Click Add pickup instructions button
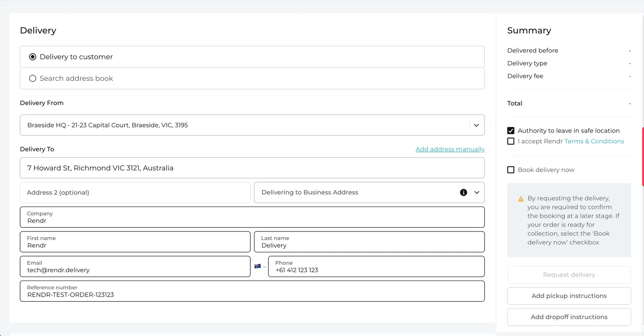The width and height of the screenshot is (644, 336). click(x=569, y=296)
